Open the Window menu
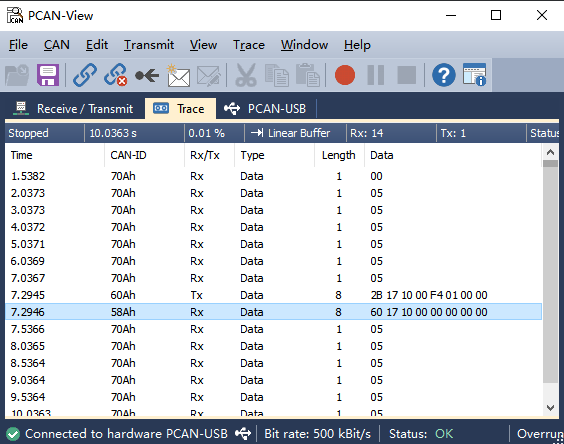The width and height of the screenshot is (564, 444). point(304,45)
